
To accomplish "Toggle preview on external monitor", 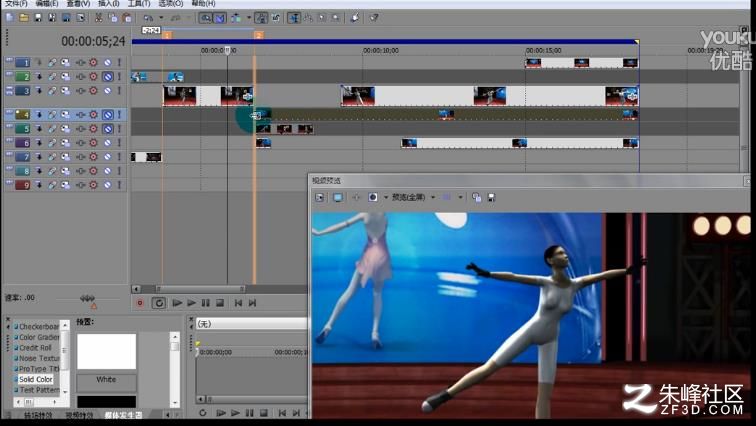I will pos(338,198).
